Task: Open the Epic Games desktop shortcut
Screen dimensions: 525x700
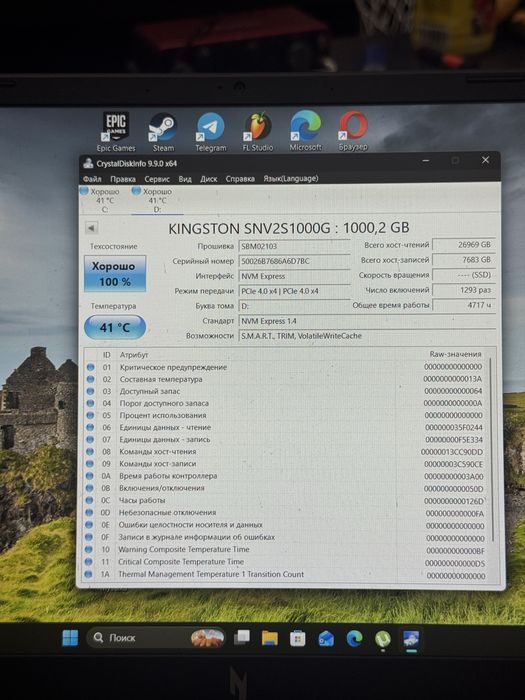Action: pyautogui.click(x=116, y=132)
